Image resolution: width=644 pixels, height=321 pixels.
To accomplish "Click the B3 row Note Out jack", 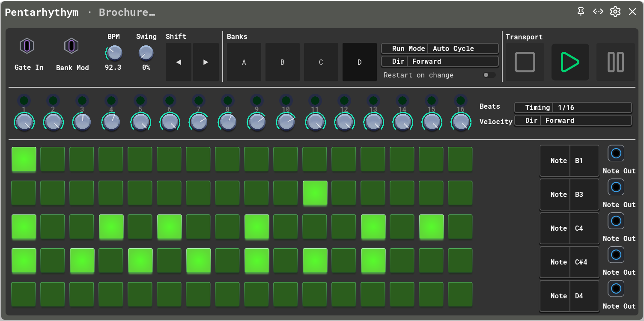I will pyautogui.click(x=616, y=187).
